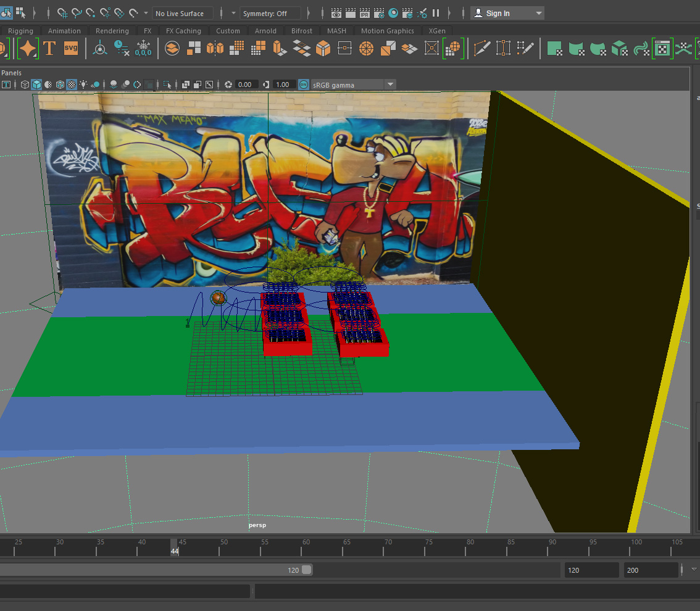Screen dimensions: 700x611
Task: Toggle use all lights bulb icon
Action: tap(83, 85)
